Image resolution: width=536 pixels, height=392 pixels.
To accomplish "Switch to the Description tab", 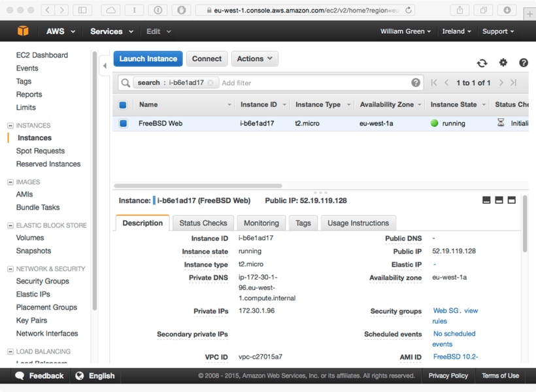I will pos(142,223).
